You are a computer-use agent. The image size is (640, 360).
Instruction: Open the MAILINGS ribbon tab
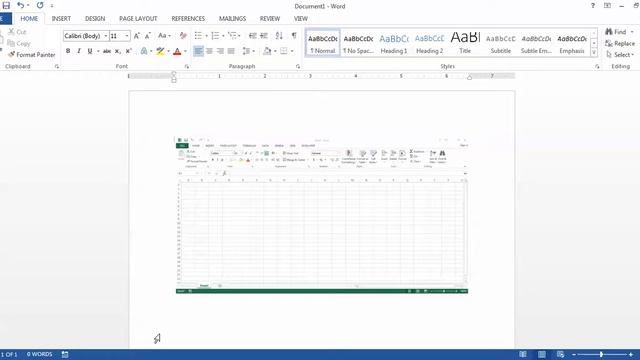point(232,19)
